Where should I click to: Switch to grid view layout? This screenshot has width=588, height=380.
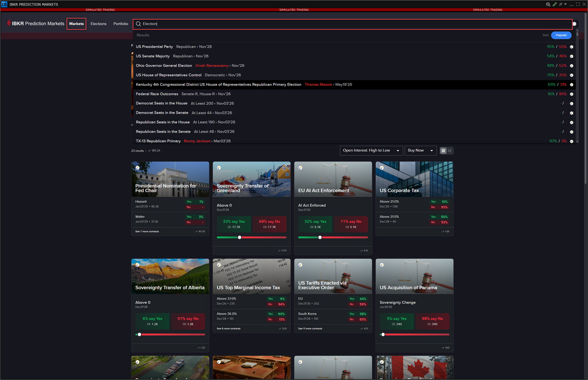coord(443,151)
